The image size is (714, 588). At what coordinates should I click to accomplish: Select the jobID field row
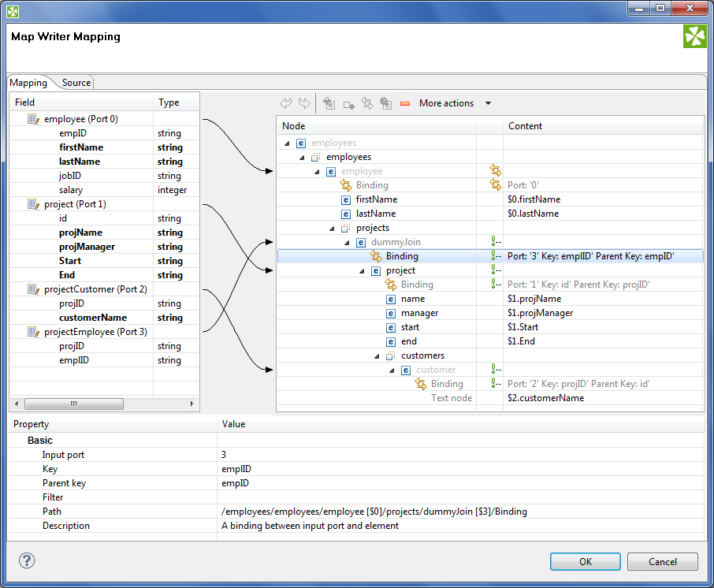click(104, 176)
